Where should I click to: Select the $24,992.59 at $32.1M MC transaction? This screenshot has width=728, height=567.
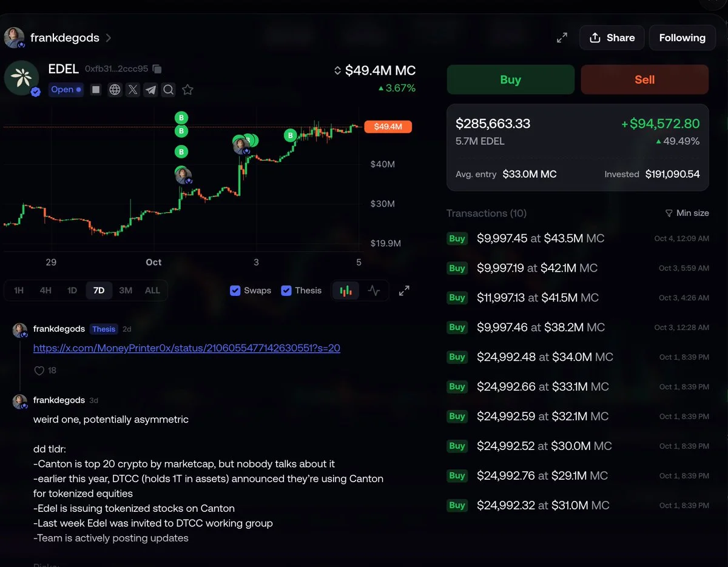point(578,417)
